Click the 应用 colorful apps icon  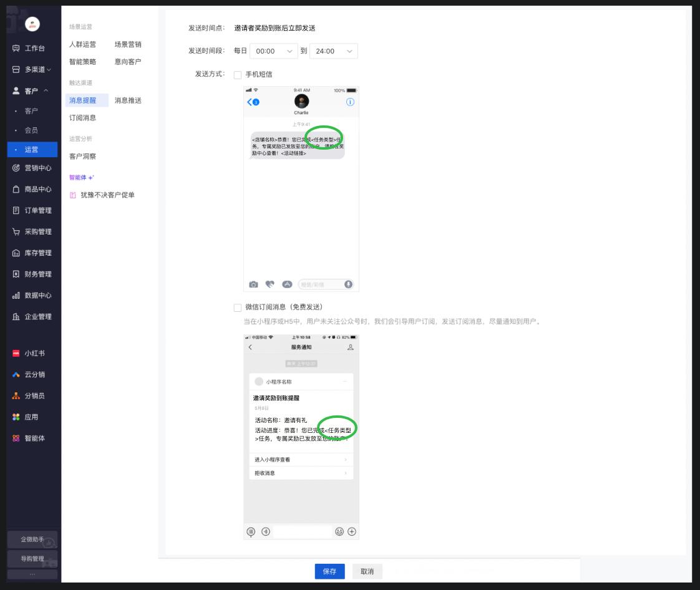pyautogui.click(x=16, y=417)
